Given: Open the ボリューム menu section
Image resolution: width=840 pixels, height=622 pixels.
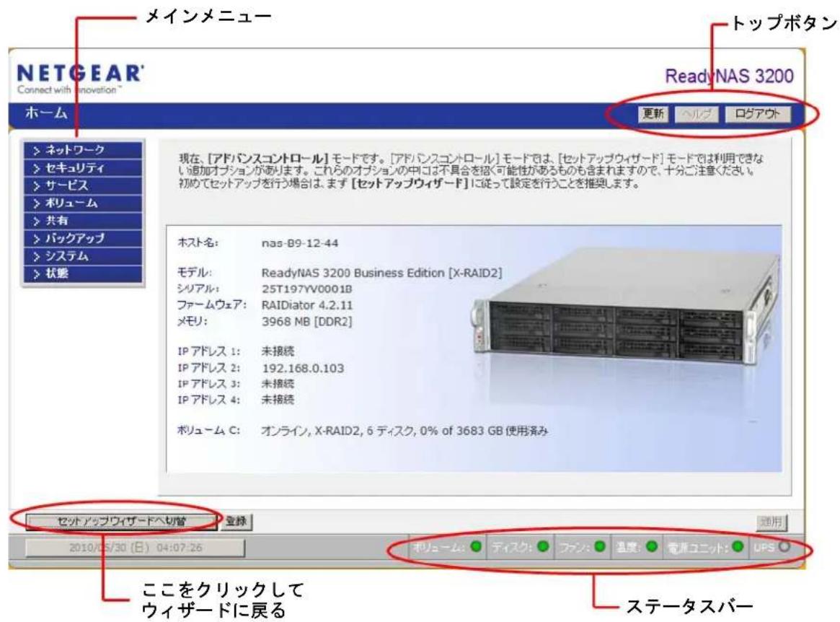Looking at the screenshot, I should click(83, 203).
